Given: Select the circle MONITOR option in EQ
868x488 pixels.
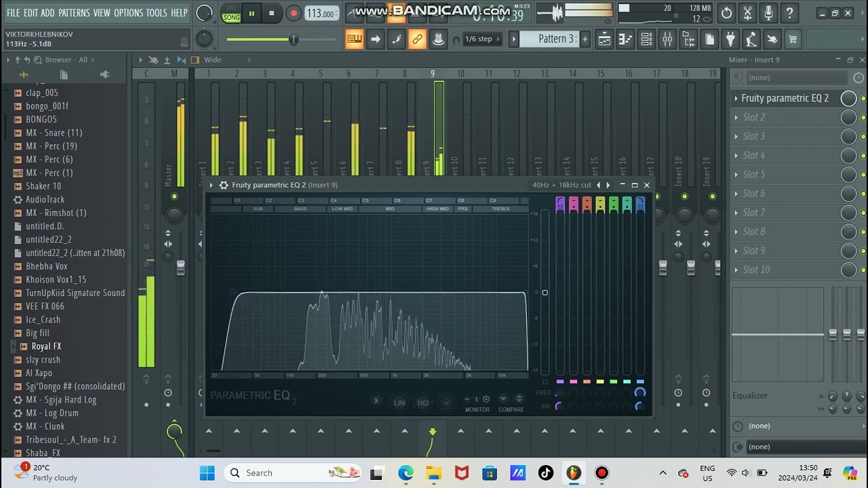Looking at the screenshot, I should tap(486, 399).
